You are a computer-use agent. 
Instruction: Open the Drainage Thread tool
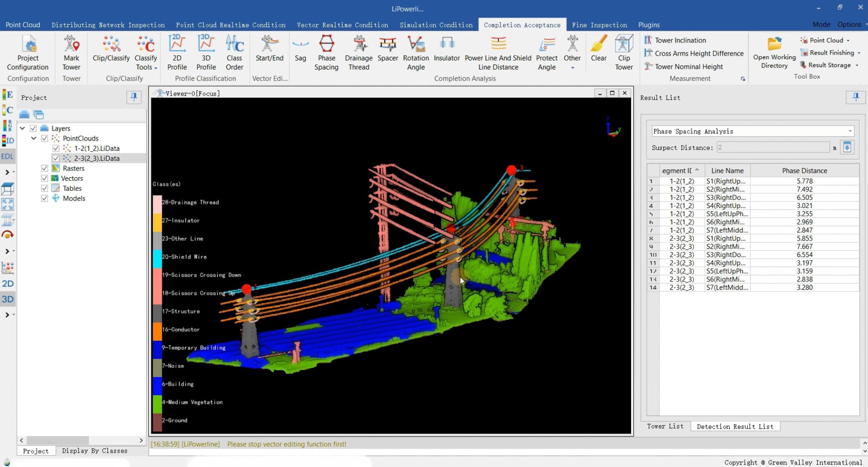click(x=359, y=53)
